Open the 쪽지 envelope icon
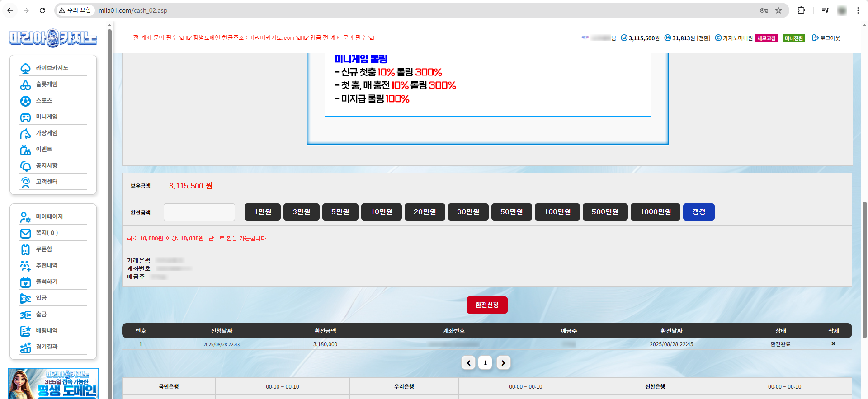Screen dimensions: 868x399 26,233
